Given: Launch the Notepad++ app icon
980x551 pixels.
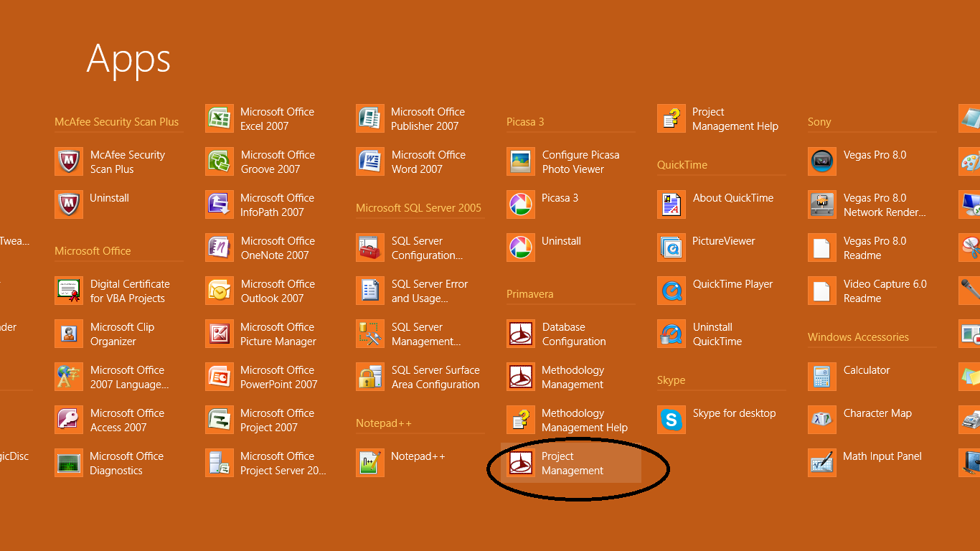Looking at the screenshot, I should pyautogui.click(x=370, y=463).
